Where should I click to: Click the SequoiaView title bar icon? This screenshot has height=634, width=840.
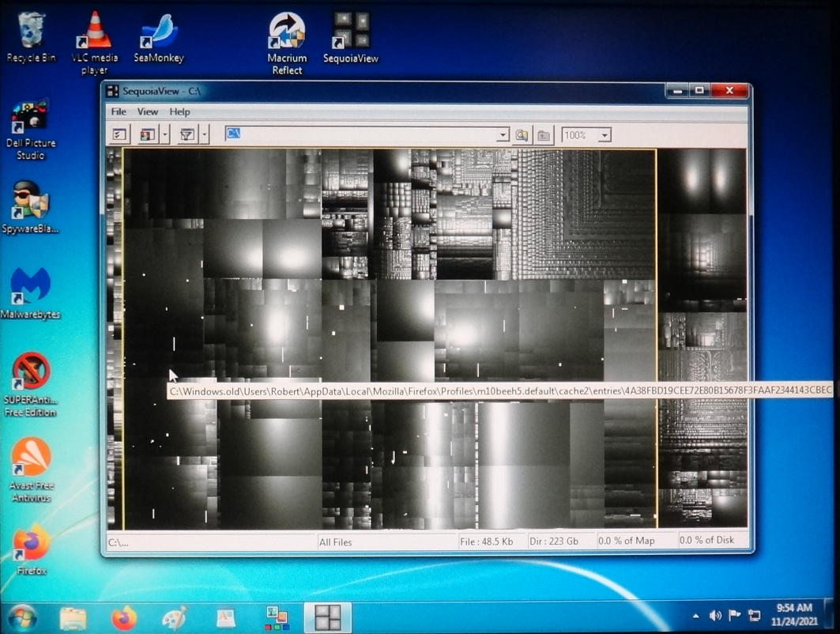(x=112, y=91)
